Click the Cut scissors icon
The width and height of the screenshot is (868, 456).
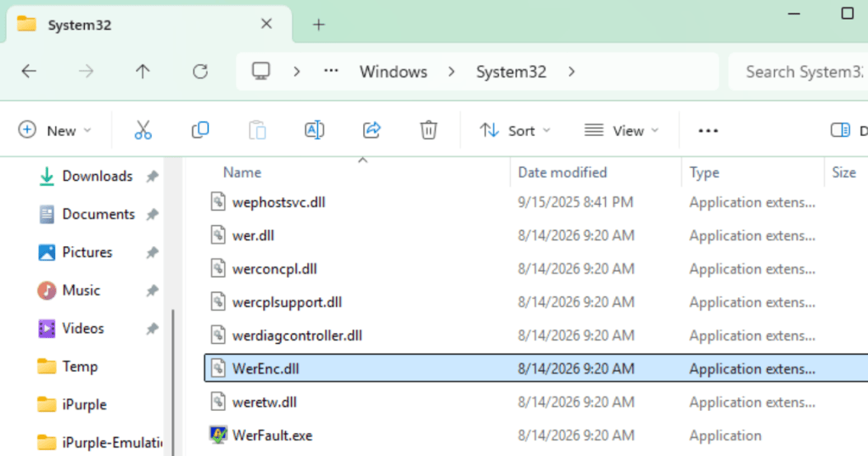click(143, 130)
